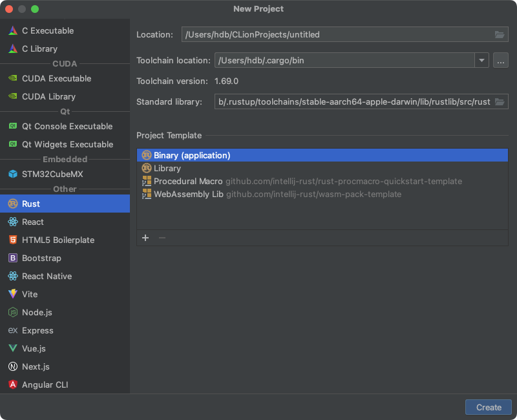The image size is (517, 420).
Task: Select the WebAssembly Lib template
Action: point(322,194)
